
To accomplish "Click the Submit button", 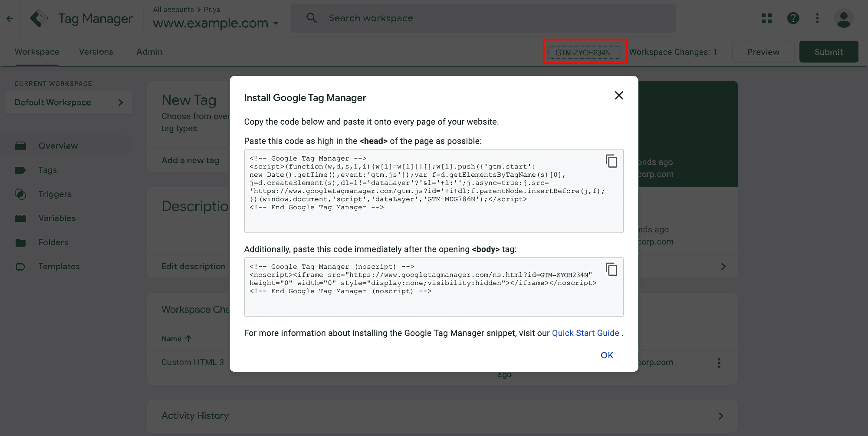I will click(828, 52).
